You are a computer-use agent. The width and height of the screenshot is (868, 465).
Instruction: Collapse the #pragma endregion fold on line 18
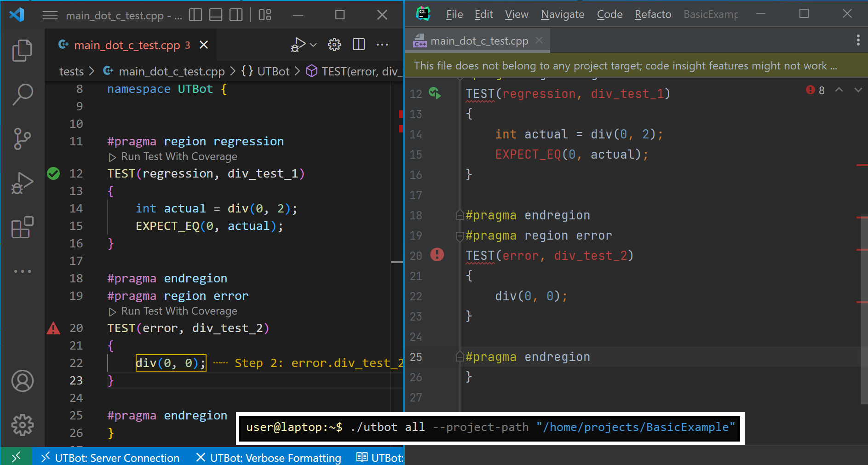[459, 215]
